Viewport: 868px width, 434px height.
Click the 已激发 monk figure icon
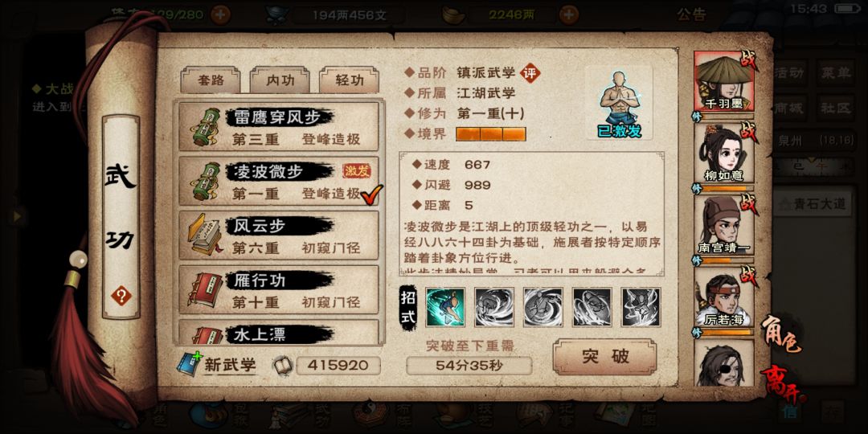click(619, 104)
